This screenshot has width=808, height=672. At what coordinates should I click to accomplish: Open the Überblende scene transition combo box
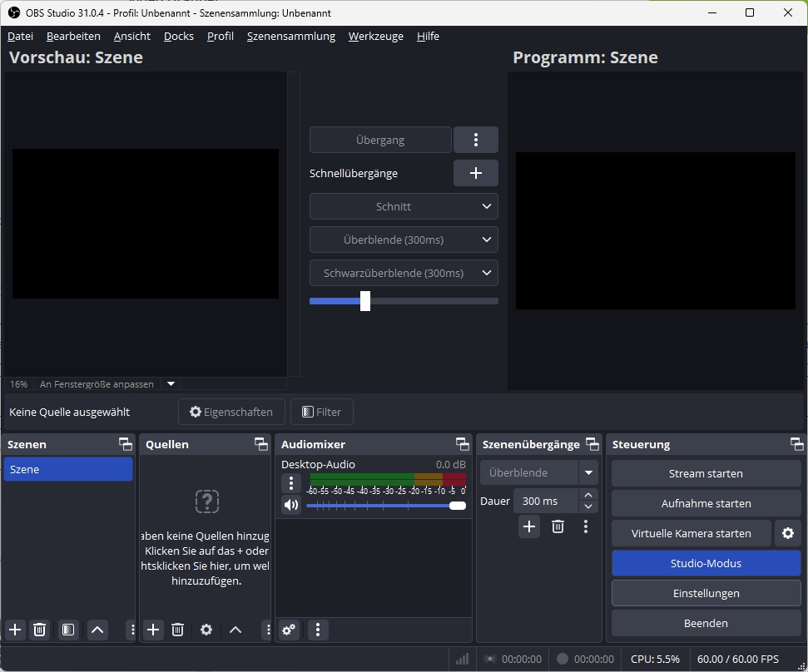tap(538, 472)
